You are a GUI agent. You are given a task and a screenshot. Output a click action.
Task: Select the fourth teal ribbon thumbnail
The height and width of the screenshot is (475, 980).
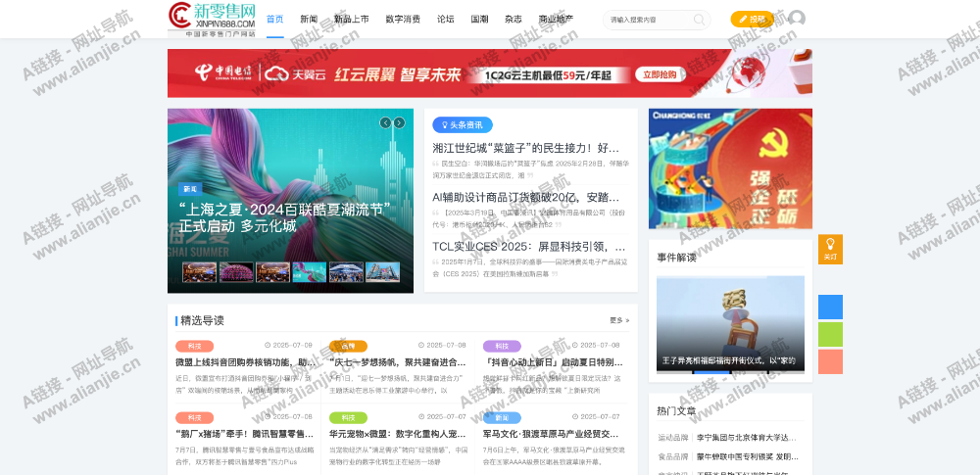(310, 272)
